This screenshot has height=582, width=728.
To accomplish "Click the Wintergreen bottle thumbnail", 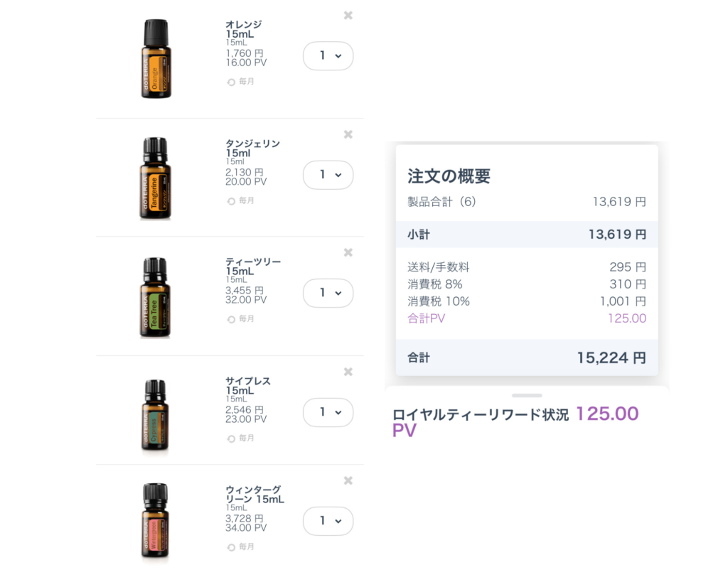I will (x=155, y=521).
